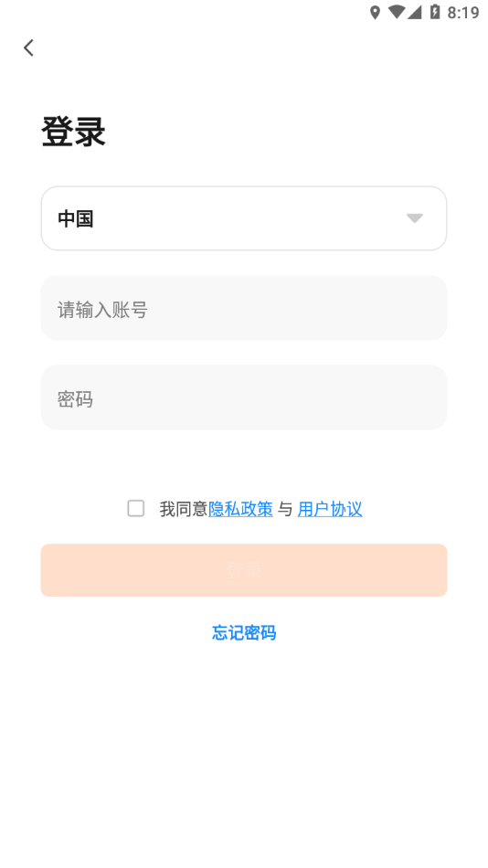Tap the 8:19 clock in status bar
The width and height of the screenshot is (488, 868).
click(x=463, y=13)
